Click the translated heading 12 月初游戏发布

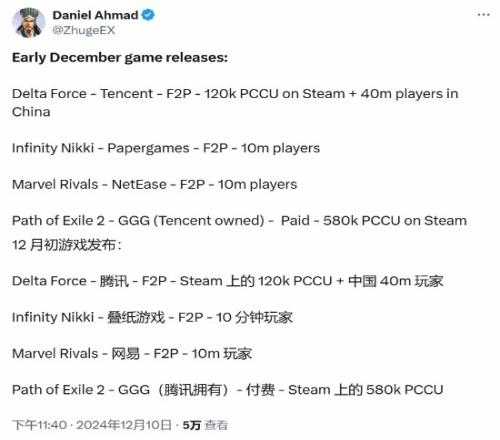[x=67, y=245]
